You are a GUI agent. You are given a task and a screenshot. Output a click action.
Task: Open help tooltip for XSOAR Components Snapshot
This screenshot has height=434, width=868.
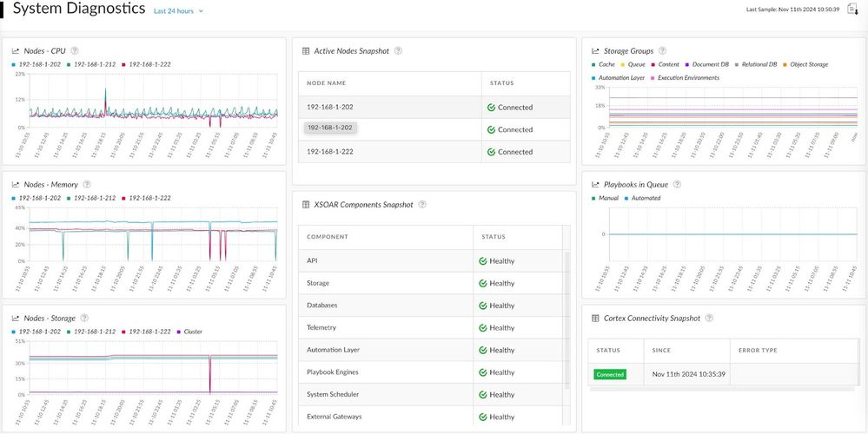point(422,205)
